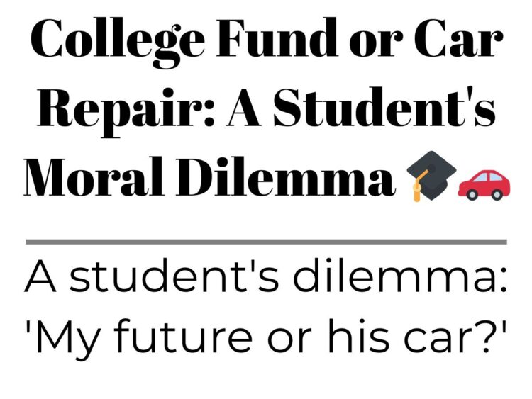The width and height of the screenshot is (532, 399).
Task: Click lowercase "student's" in the subtitle
Action: [174, 276]
